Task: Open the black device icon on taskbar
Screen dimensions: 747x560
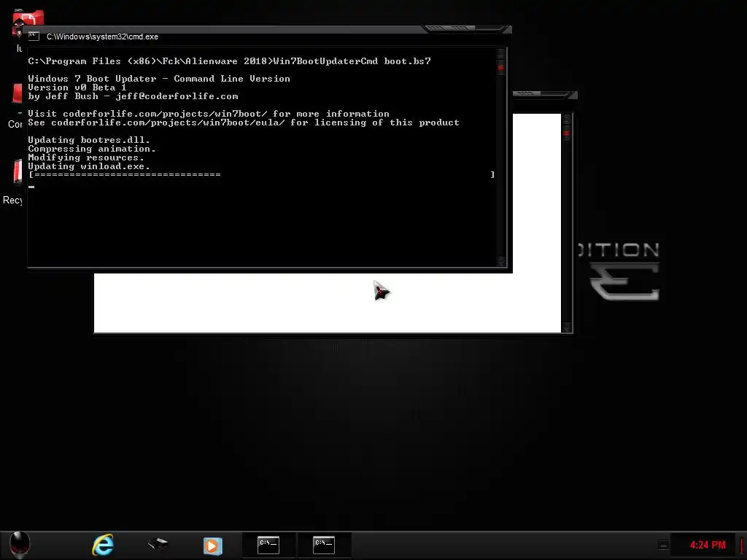Action: [x=158, y=543]
